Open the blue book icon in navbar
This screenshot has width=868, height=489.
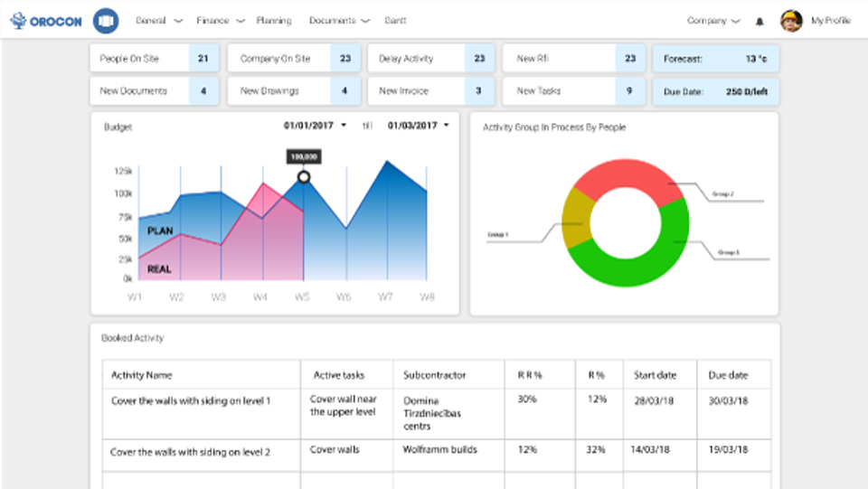click(106, 20)
